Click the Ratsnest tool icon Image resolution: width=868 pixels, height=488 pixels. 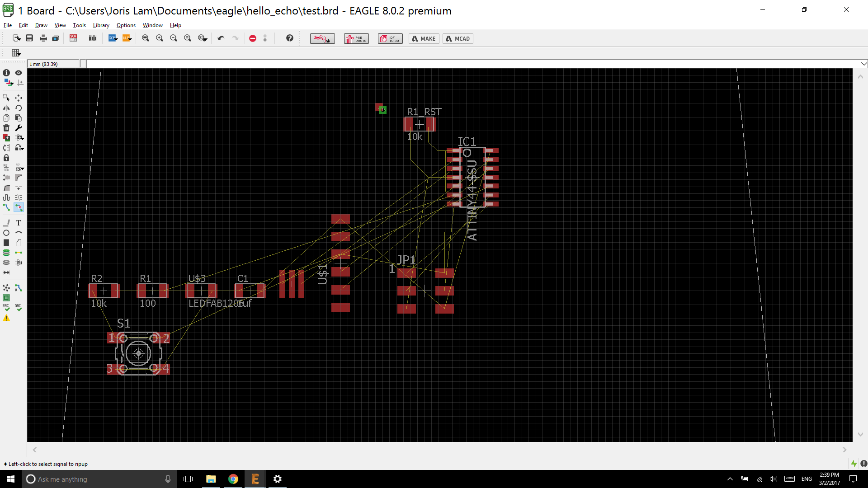click(6, 288)
